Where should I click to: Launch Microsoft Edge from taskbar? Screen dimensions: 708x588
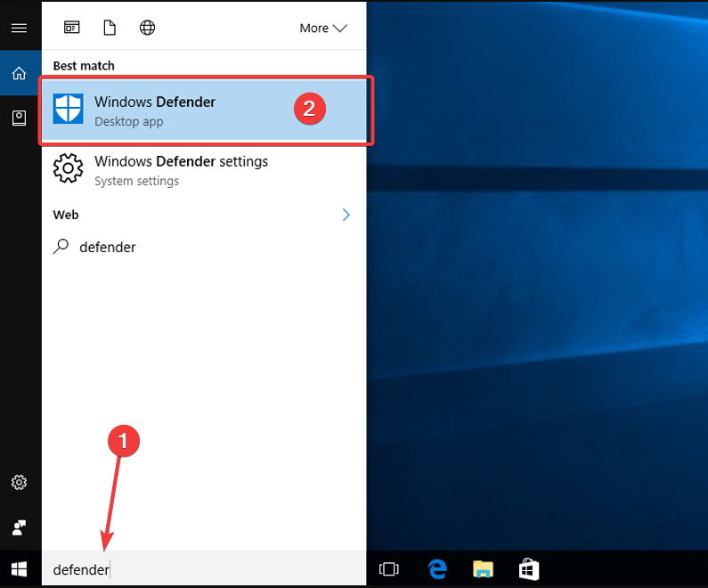[437, 569]
